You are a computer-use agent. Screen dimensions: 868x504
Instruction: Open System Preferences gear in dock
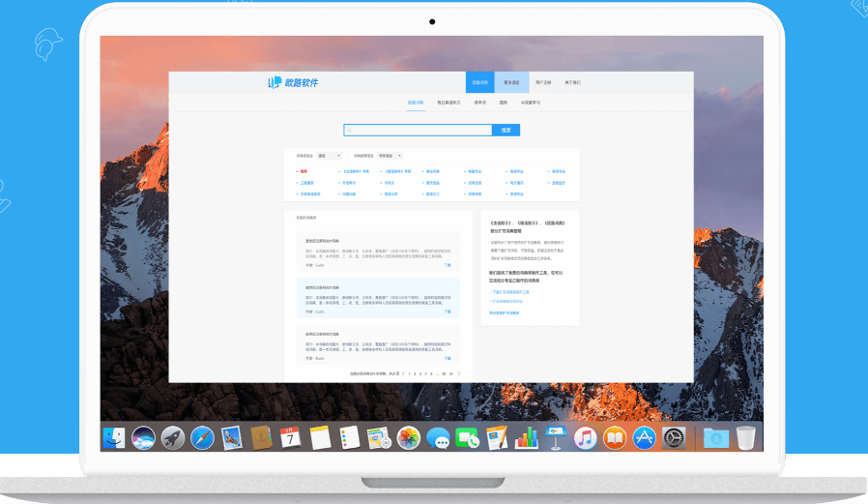pyautogui.click(x=674, y=437)
